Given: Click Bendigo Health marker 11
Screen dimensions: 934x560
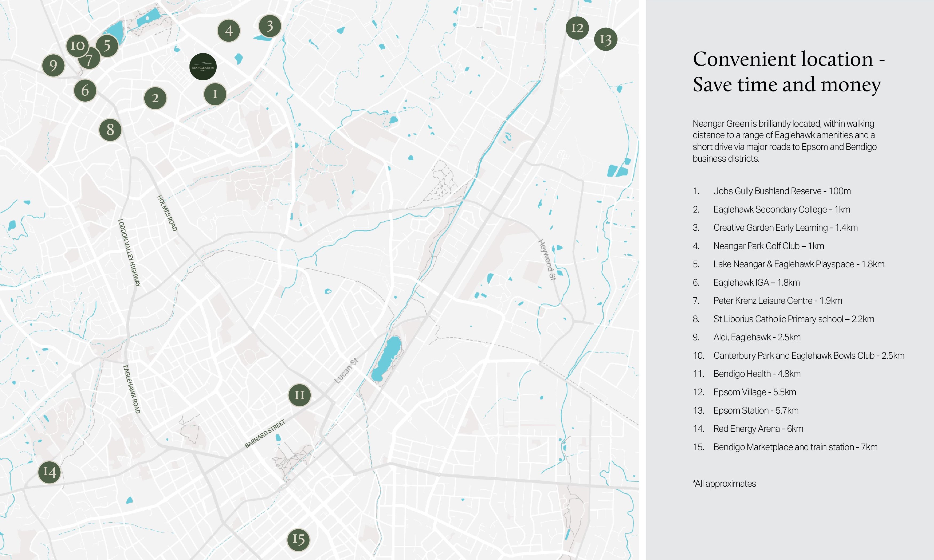Looking at the screenshot, I should click(x=299, y=395).
